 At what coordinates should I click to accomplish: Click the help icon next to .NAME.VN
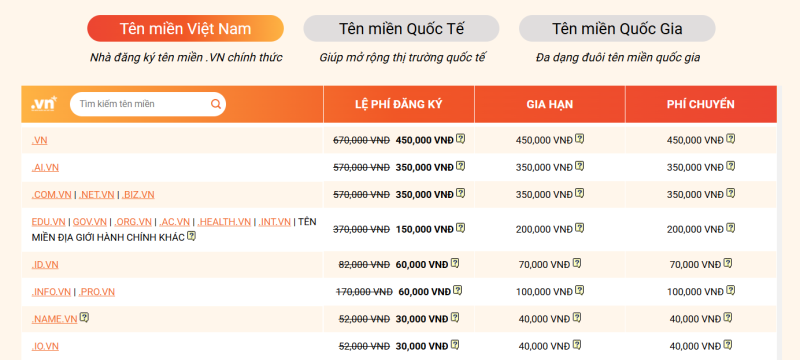pyautogui.click(x=84, y=318)
